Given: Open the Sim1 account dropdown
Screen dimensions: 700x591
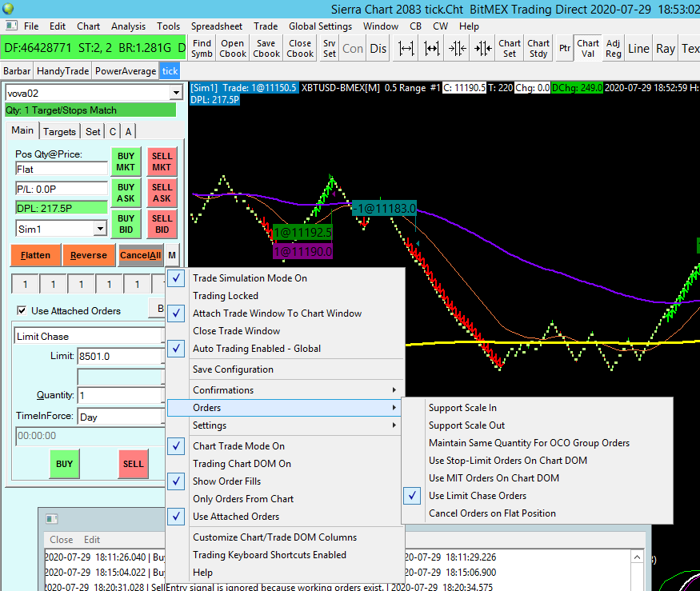Looking at the screenshot, I should [x=100, y=229].
